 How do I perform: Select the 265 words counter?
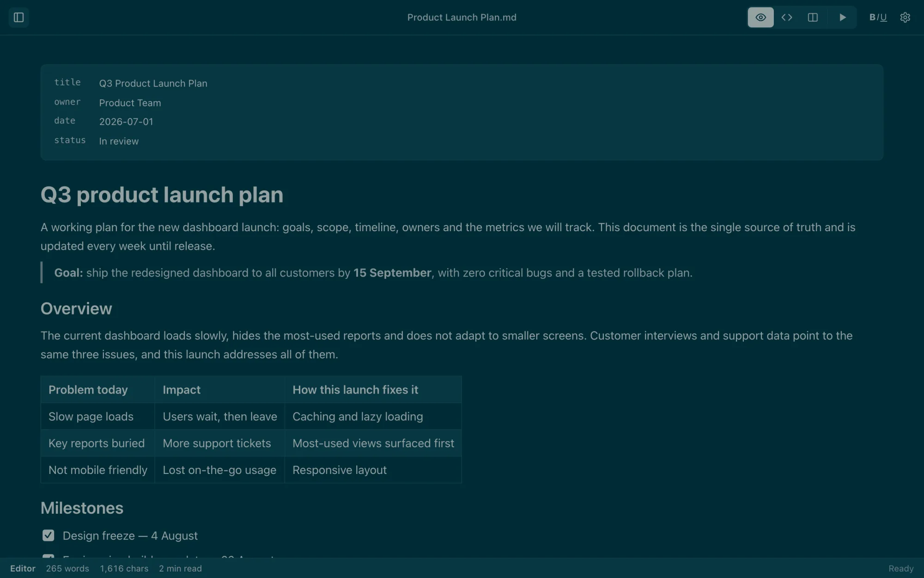click(x=67, y=569)
